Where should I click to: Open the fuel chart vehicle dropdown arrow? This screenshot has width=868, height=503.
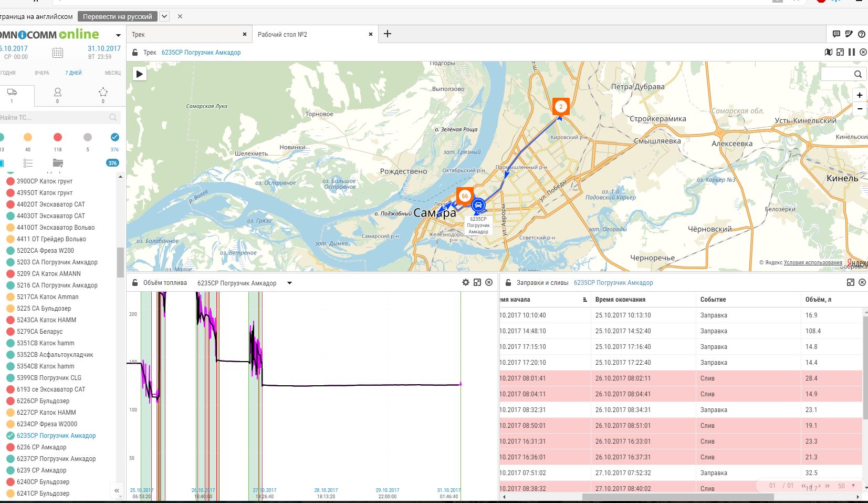click(x=289, y=283)
